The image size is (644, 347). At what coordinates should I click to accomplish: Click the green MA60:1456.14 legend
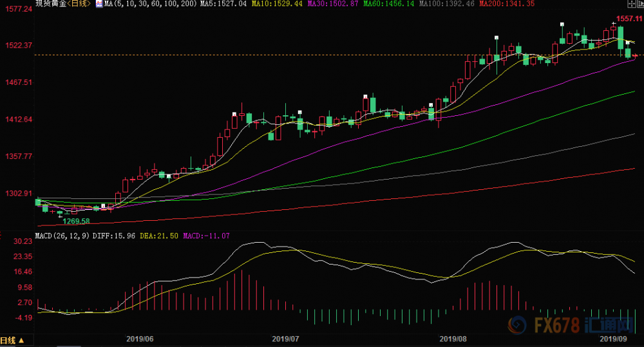coord(388,4)
